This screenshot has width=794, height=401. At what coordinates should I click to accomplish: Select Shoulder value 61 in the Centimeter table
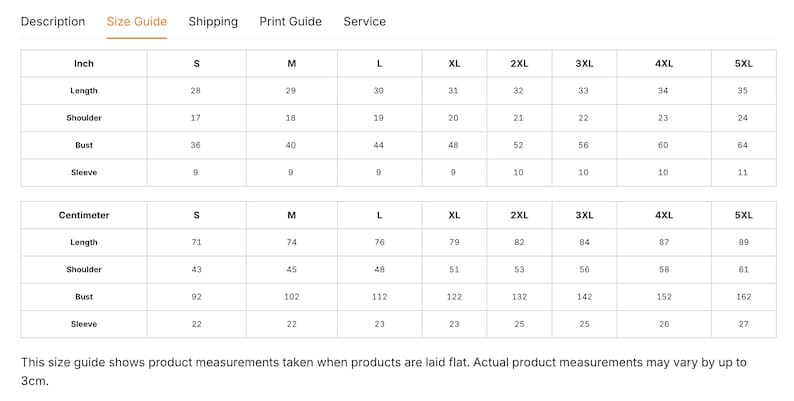(x=743, y=269)
